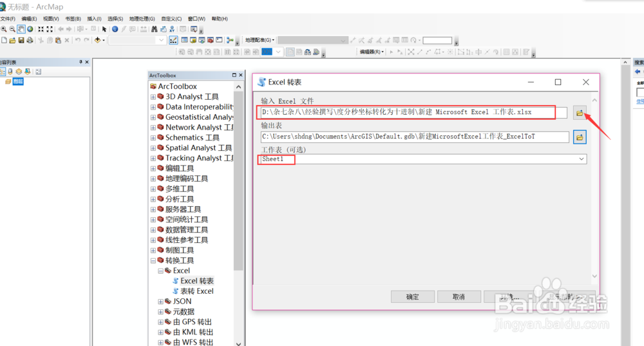Open the Add Data dropdown arrow
This screenshot has width=644, height=346.
coord(104,41)
